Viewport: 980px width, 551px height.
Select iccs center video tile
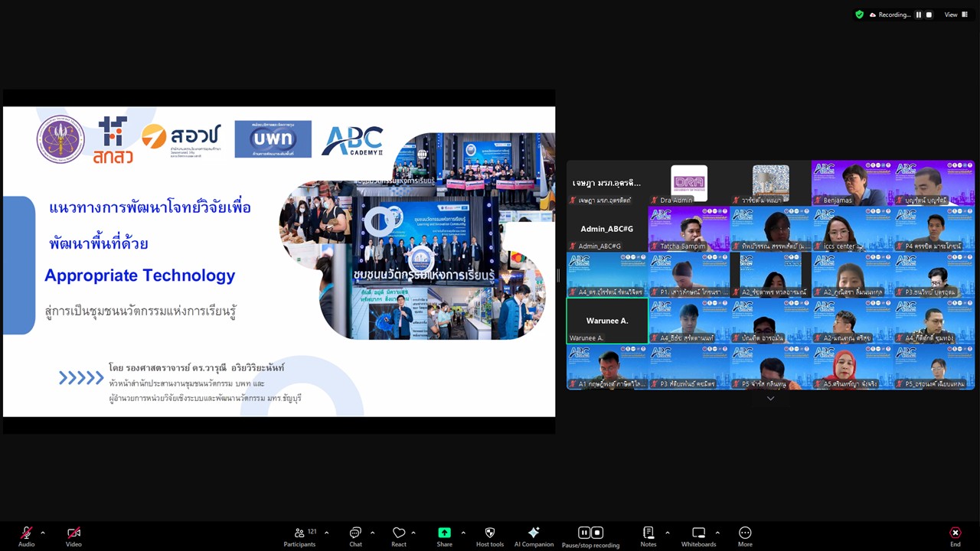coord(852,229)
